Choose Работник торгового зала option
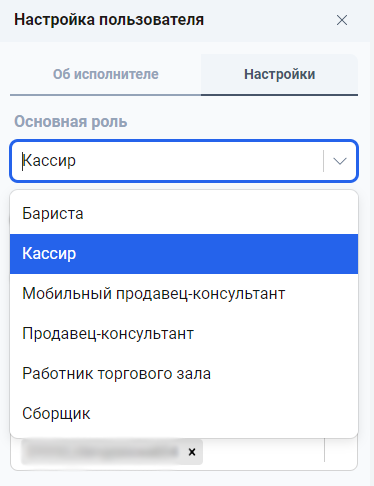Viewport: 374px width, 486px height. click(x=184, y=374)
